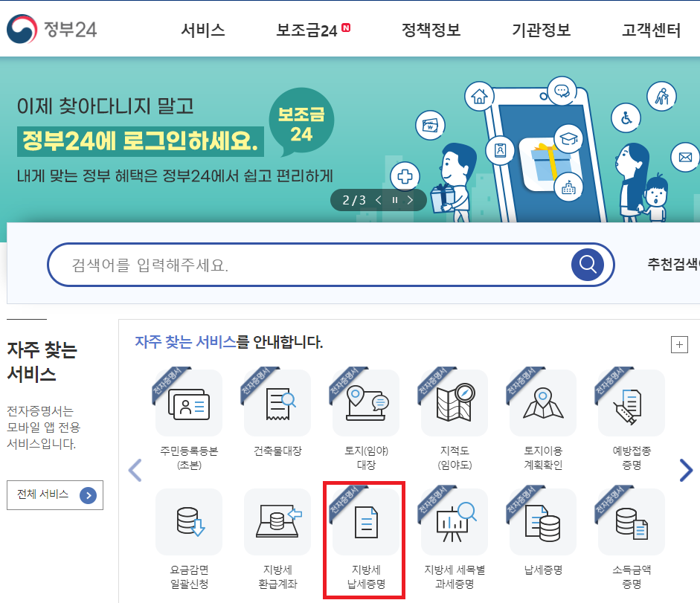
Task: Choose the 토지이용계획확인 icon
Action: click(x=543, y=402)
